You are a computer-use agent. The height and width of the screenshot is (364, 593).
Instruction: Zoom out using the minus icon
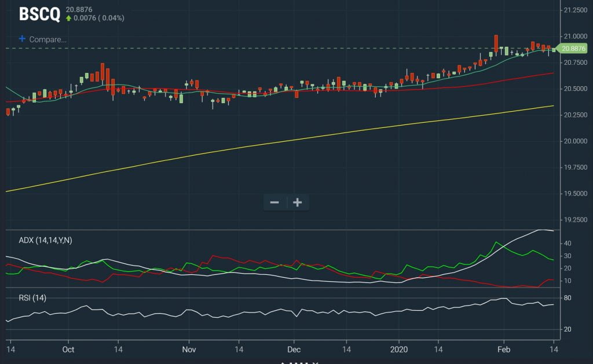coord(274,202)
